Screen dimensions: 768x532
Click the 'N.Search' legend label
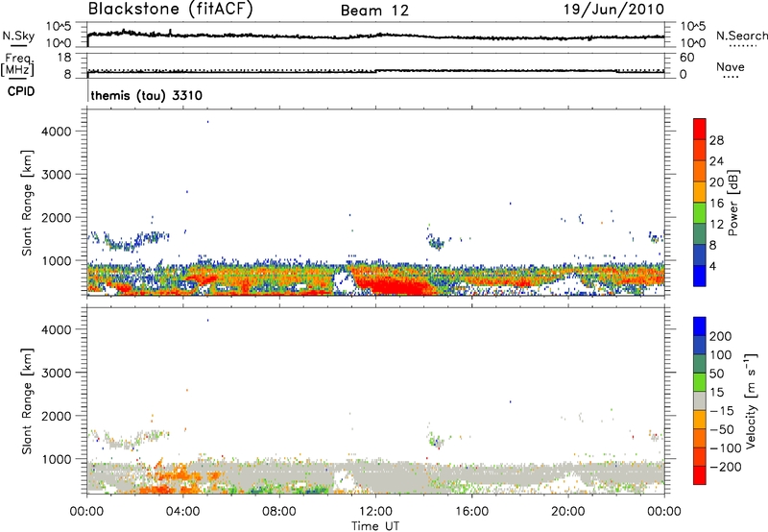click(741, 36)
